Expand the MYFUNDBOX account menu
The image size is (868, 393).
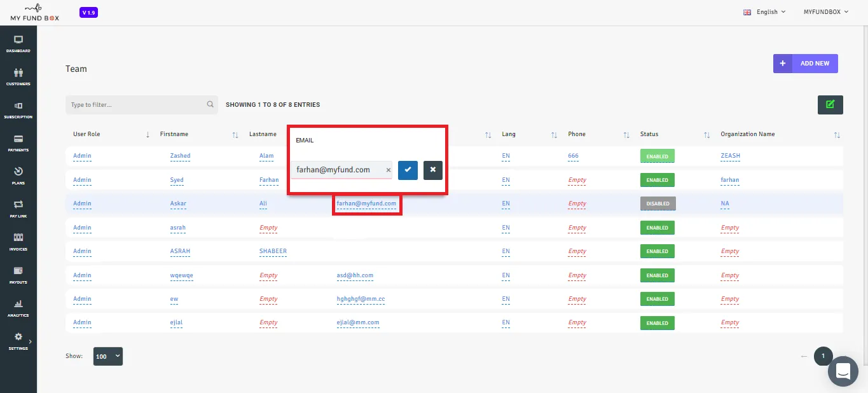(x=827, y=11)
